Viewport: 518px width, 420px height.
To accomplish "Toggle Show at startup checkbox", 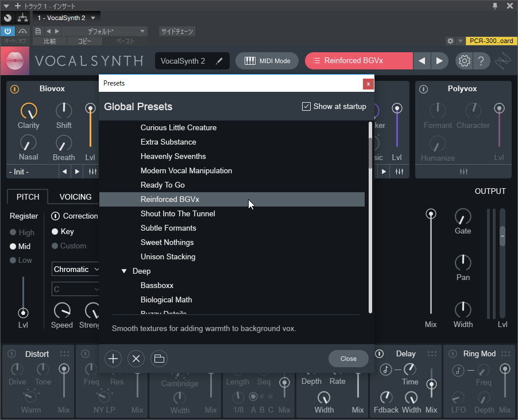I will point(306,106).
